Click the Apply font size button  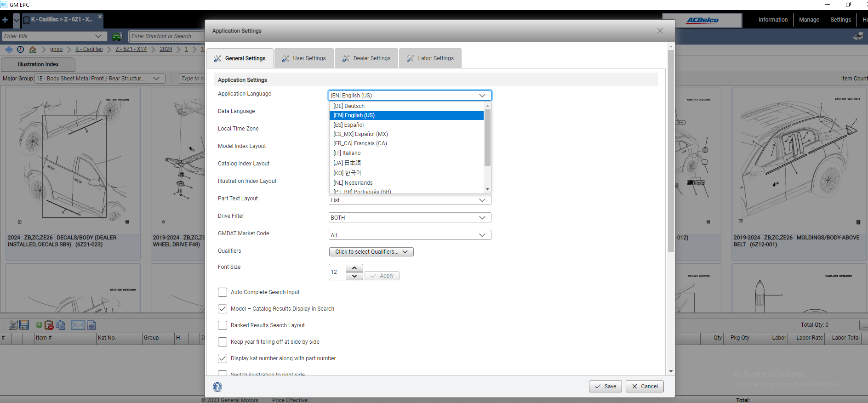click(382, 276)
